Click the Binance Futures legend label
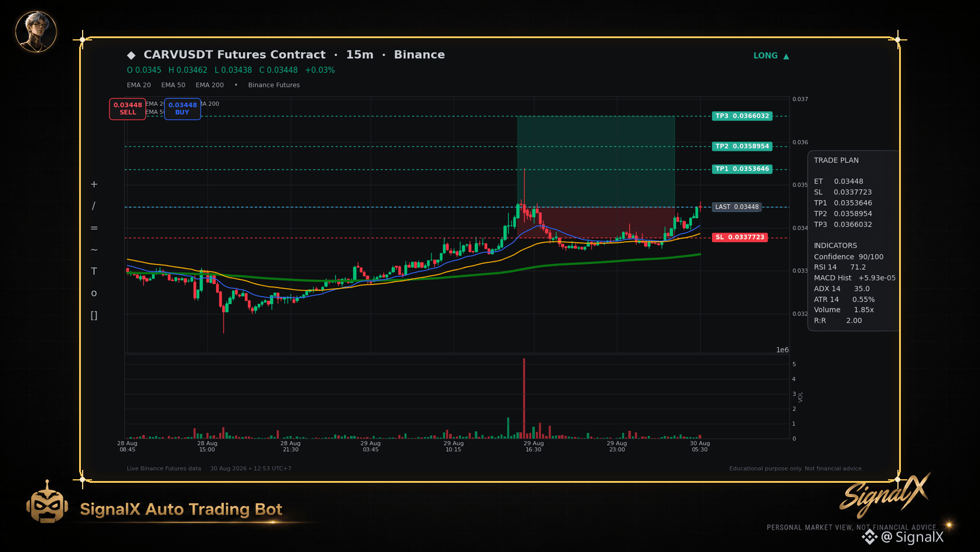The height and width of the screenshot is (552, 980). pos(274,85)
